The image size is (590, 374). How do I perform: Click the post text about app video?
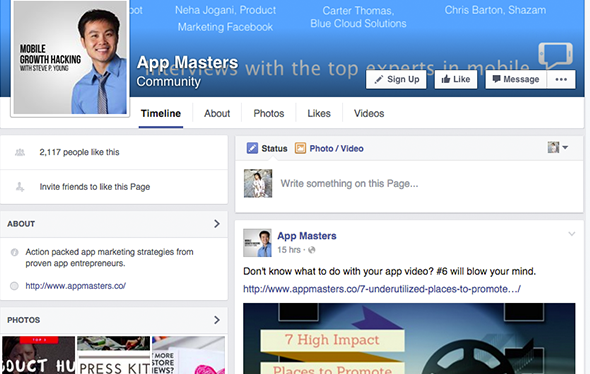tap(389, 271)
